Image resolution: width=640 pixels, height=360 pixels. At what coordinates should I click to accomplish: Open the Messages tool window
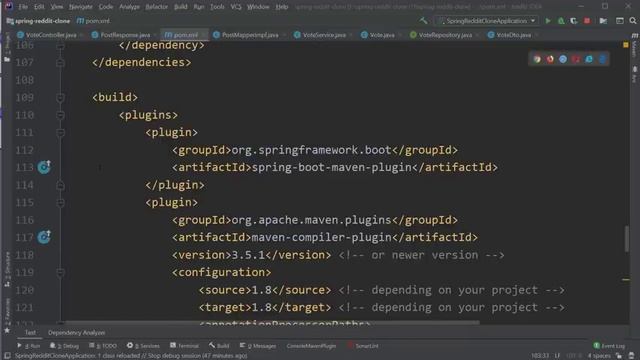click(258, 346)
